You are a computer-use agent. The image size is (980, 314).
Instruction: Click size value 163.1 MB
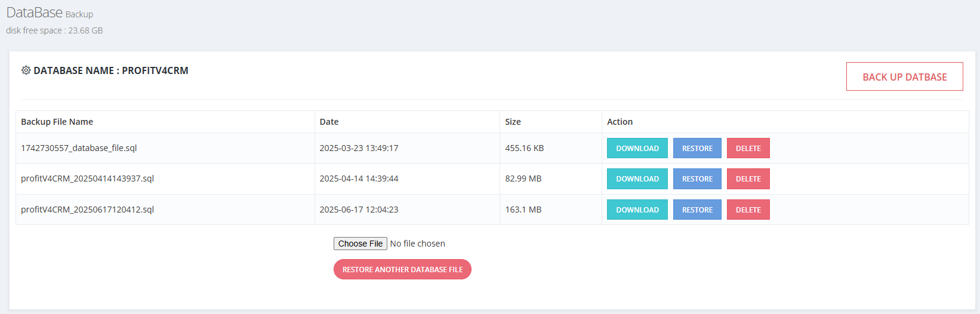click(x=523, y=210)
